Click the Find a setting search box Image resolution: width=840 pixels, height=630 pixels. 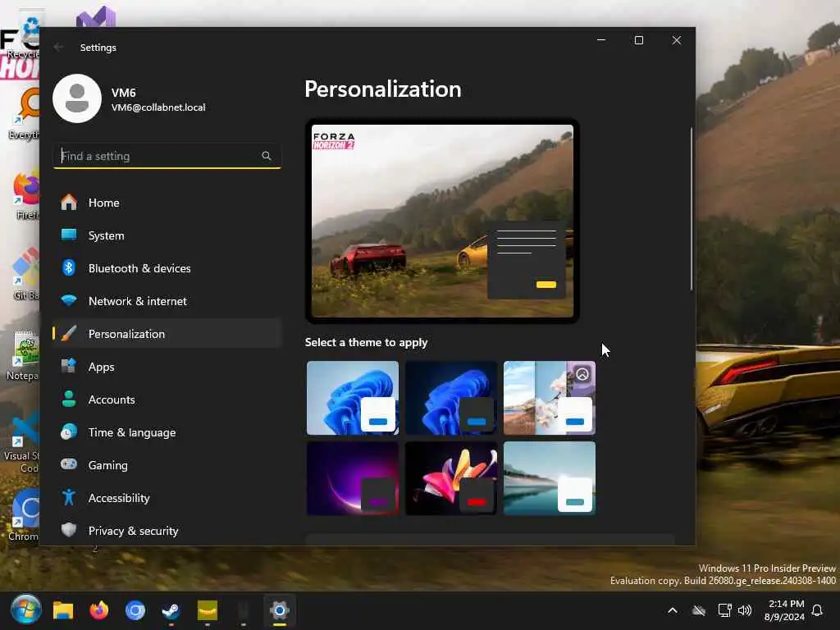point(167,156)
